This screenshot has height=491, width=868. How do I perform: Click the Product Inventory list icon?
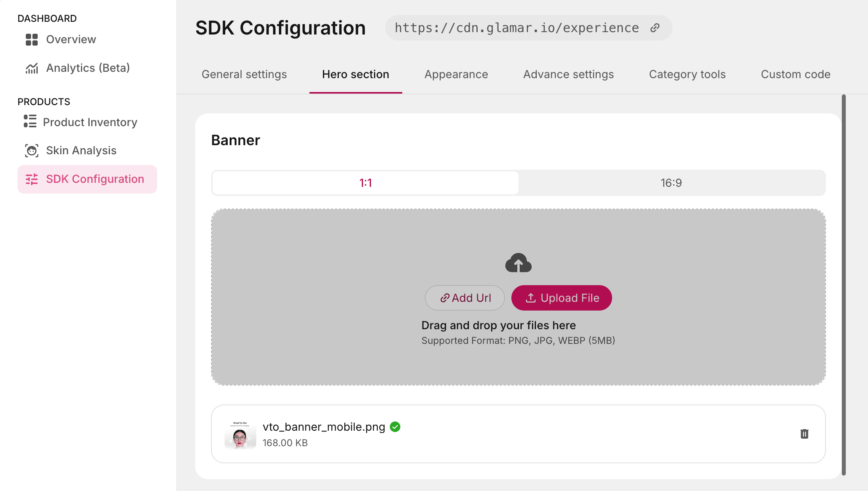[30, 121]
